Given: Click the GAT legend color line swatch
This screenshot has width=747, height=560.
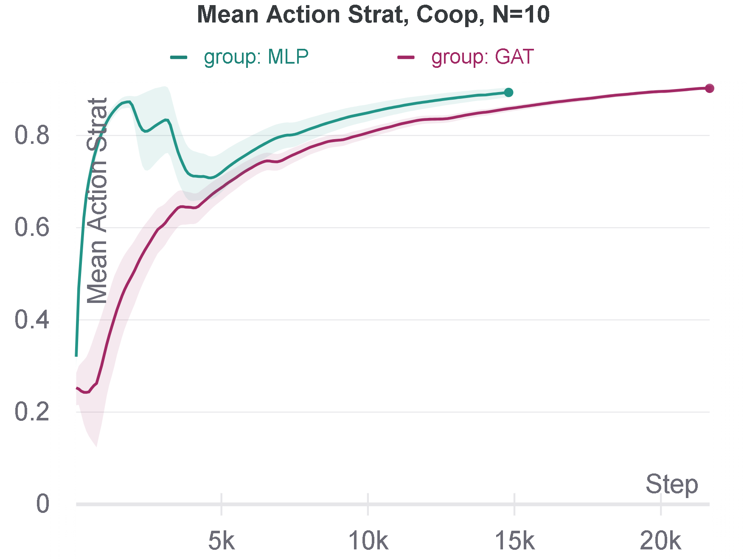Looking at the screenshot, I should point(406,57).
